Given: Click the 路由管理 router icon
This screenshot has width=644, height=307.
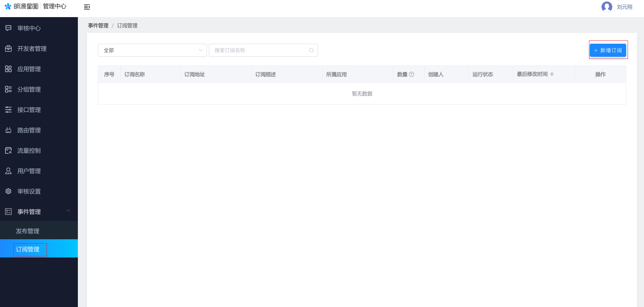Looking at the screenshot, I should pyautogui.click(x=8, y=130).
